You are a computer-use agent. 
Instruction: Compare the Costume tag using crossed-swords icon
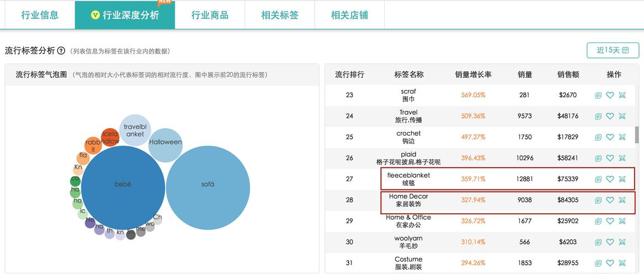[622, 263]
